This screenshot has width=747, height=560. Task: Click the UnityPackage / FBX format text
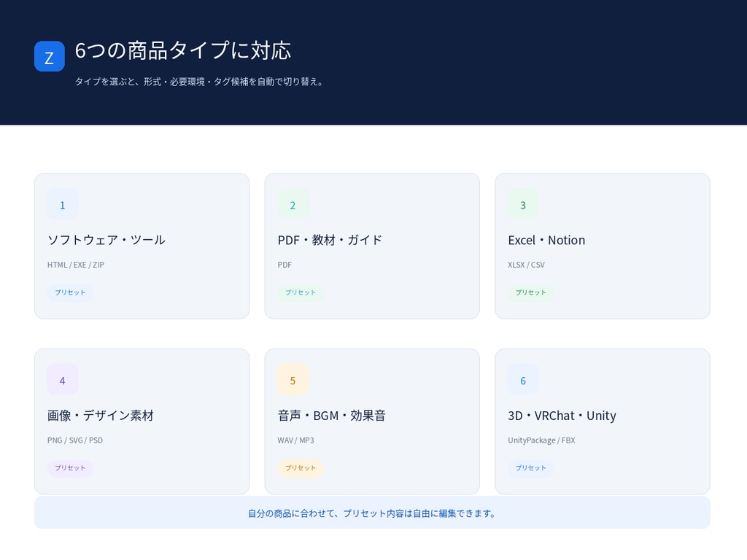click(x=541, y=440)
